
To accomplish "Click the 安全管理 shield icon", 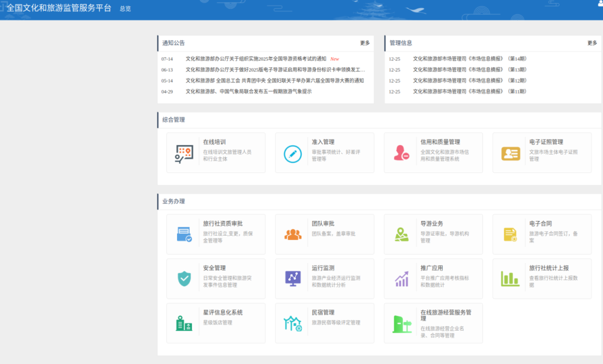I will (x=184, y=279).
